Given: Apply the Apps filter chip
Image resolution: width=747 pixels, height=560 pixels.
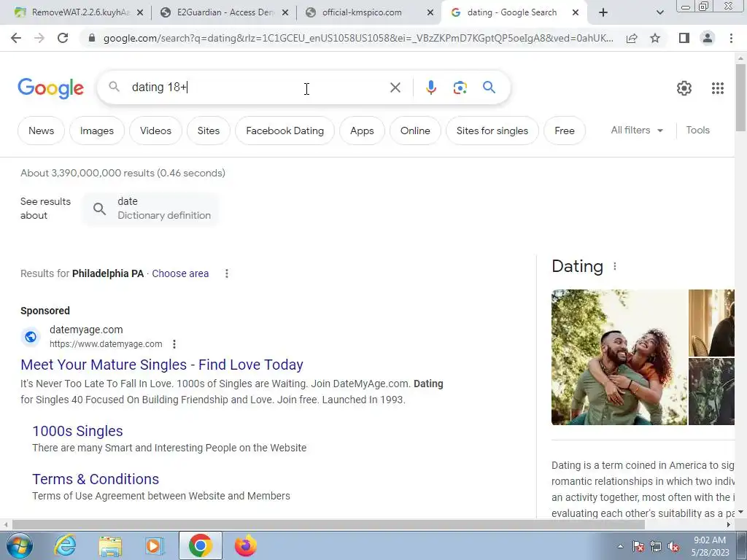Looking at the screenshot, I should [x=362, y=131].
